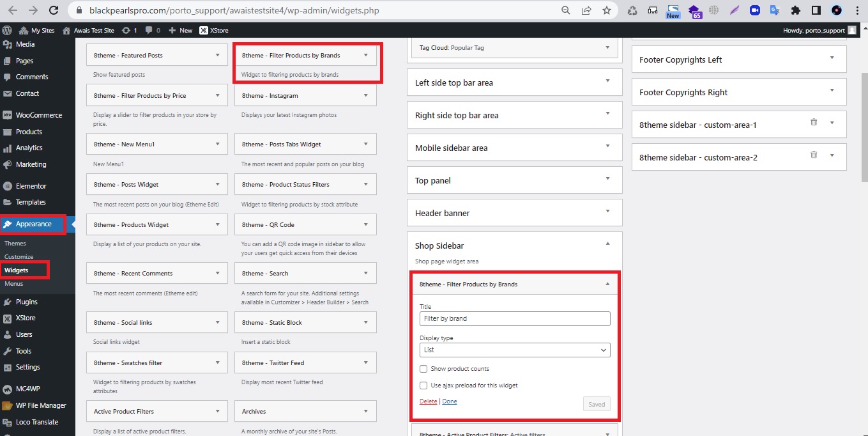Viewport: 868px width, 436px height.
Task: Open Loco Translate in sidebar
Action: [38, 422]
